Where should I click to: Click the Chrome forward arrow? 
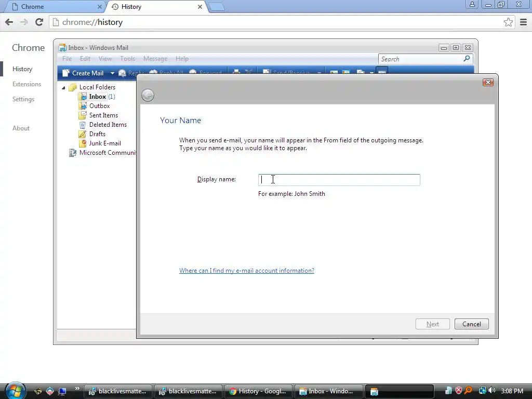(x=24, y=22)
